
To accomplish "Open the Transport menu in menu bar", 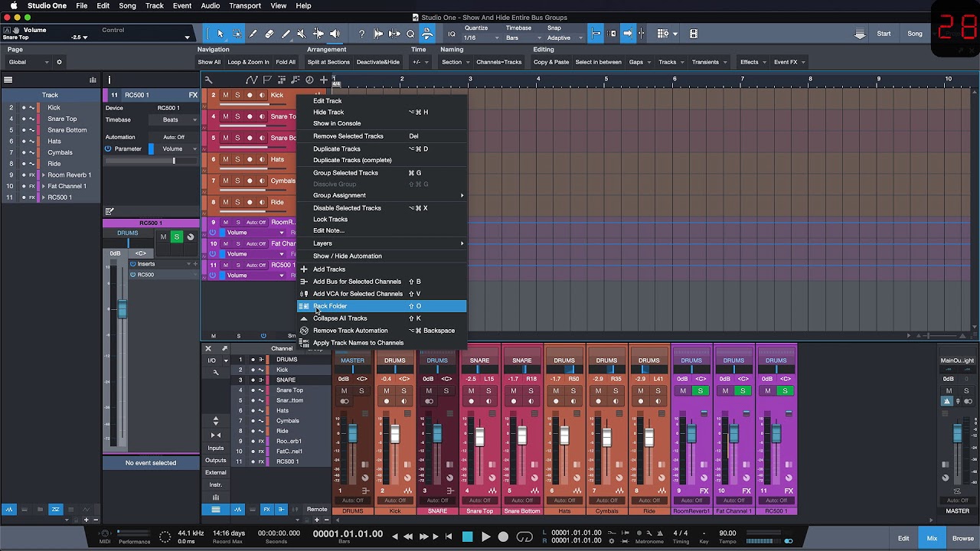I will [245, 5].
